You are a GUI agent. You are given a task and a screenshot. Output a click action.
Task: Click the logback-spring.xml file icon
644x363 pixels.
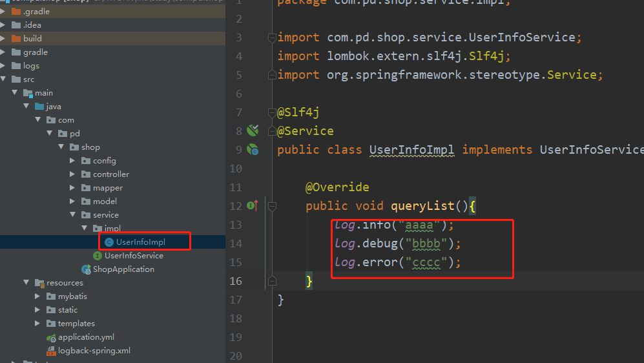(x=51, y=351)
